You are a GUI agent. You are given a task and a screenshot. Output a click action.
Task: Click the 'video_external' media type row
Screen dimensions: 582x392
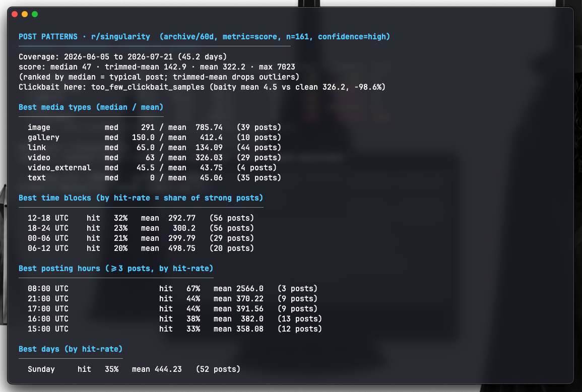(x=152, y=167)
